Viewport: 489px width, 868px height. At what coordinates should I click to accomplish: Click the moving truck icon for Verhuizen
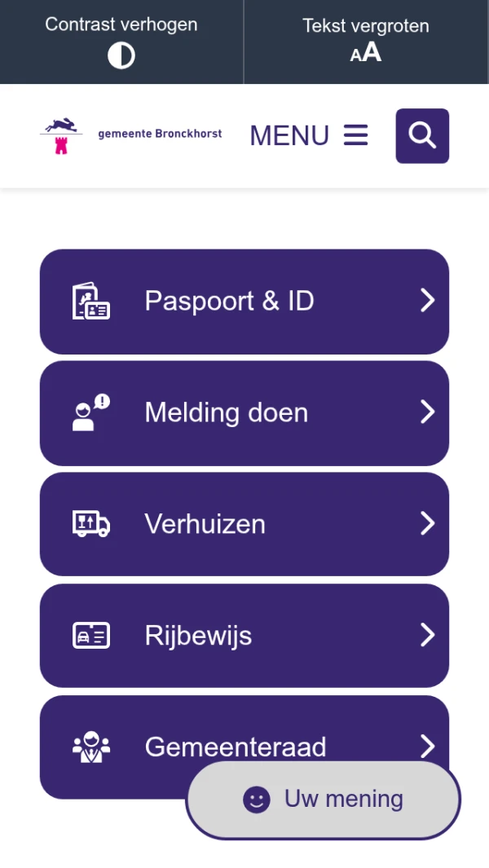coord(90,524)
